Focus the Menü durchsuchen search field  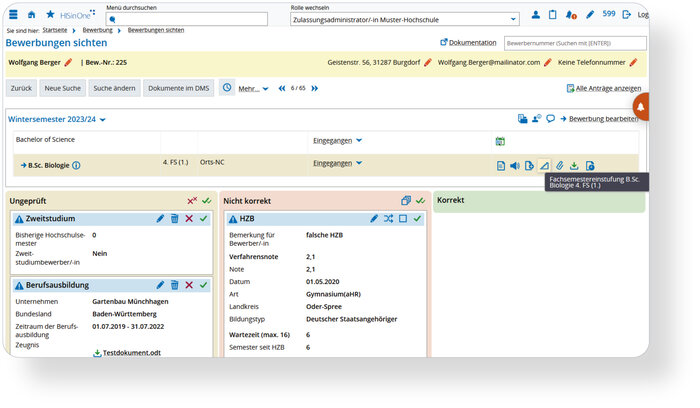tap(187, 19)
